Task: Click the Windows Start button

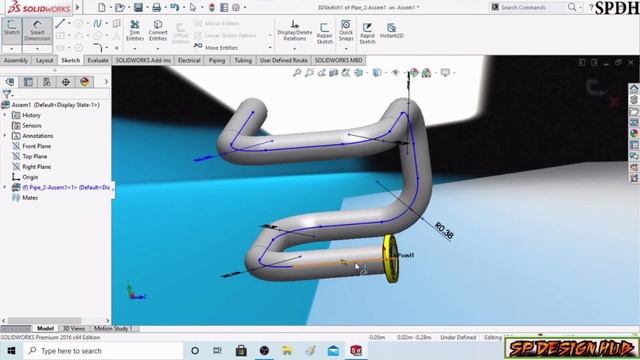Action: (x=11, y=351)
